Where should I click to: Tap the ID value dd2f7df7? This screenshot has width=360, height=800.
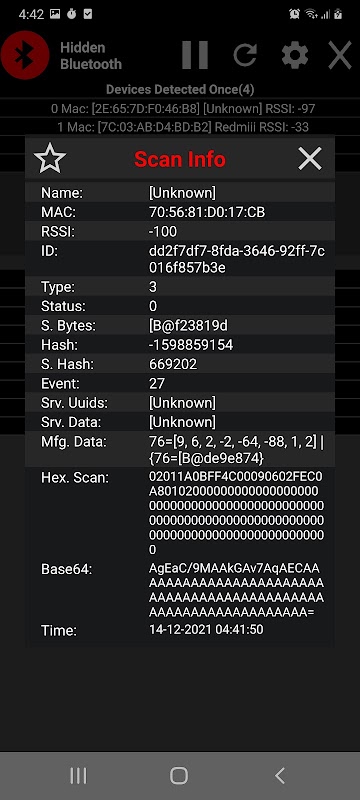pyautogui.click(x=237, y=260)
